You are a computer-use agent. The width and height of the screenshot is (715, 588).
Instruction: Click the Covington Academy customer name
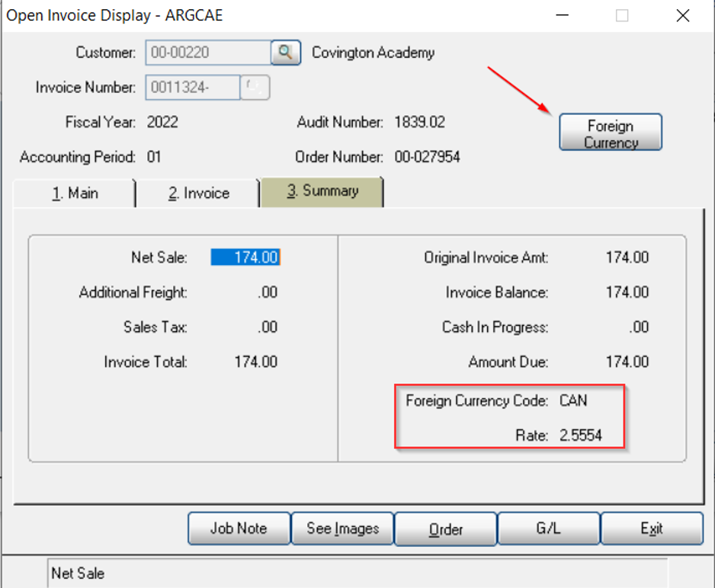373,53
